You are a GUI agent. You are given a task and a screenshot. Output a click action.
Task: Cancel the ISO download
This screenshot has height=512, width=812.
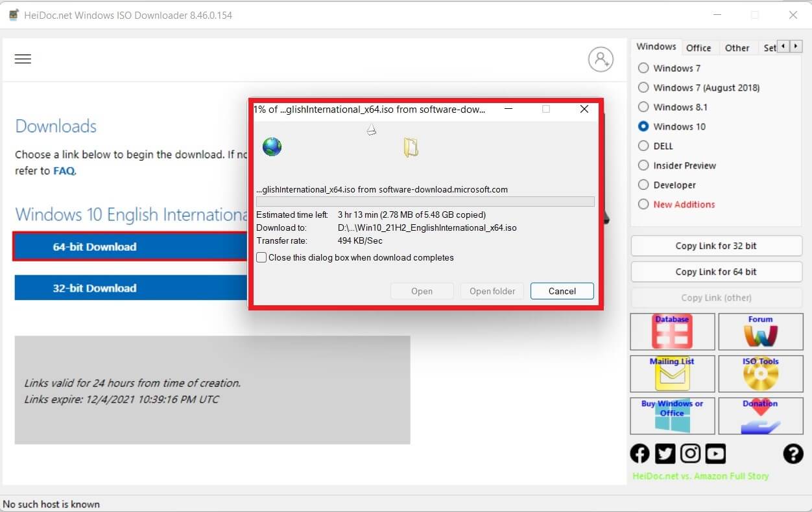tap(562, 291)
